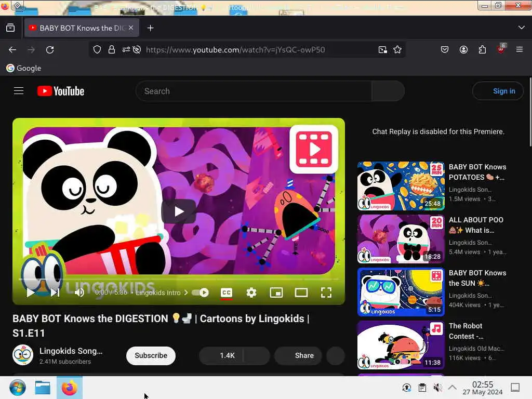532x399 pixels.
Task: Mute the video volume speaker
Action: click(x=79, y=292)
